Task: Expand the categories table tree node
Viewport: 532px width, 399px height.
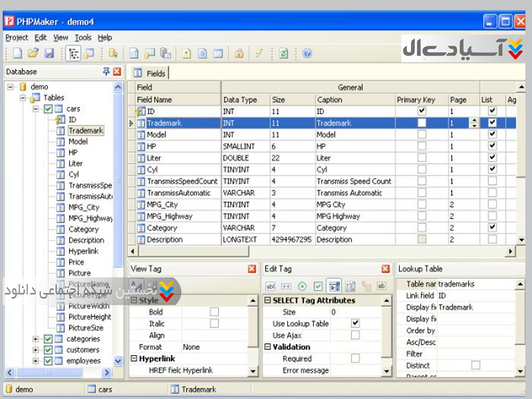Action: 36,339
